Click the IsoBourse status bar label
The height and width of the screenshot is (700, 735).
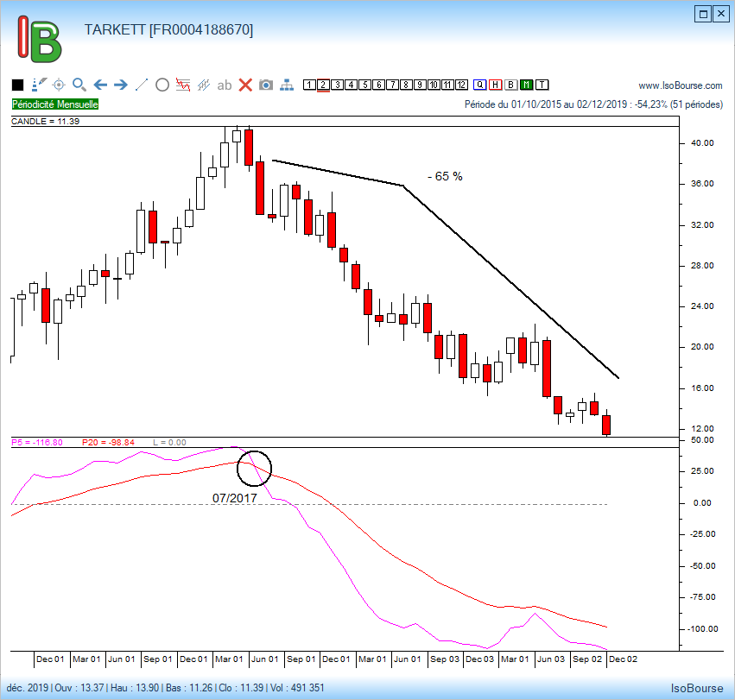[x=697, y=688]
